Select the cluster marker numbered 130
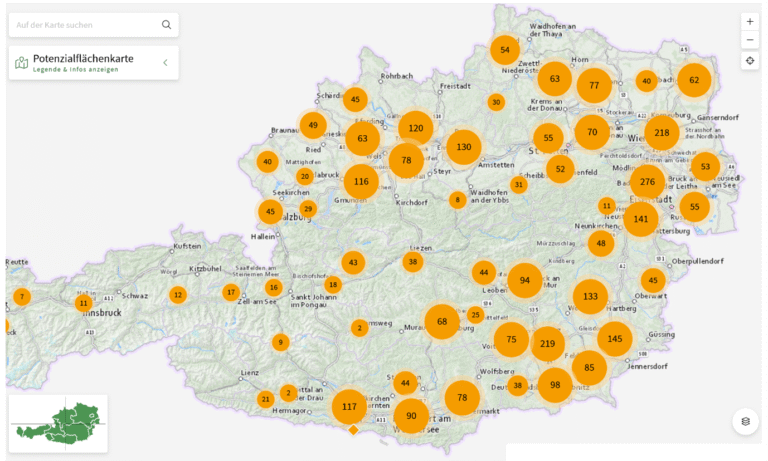768x461 pixels. tap(463, 147)
